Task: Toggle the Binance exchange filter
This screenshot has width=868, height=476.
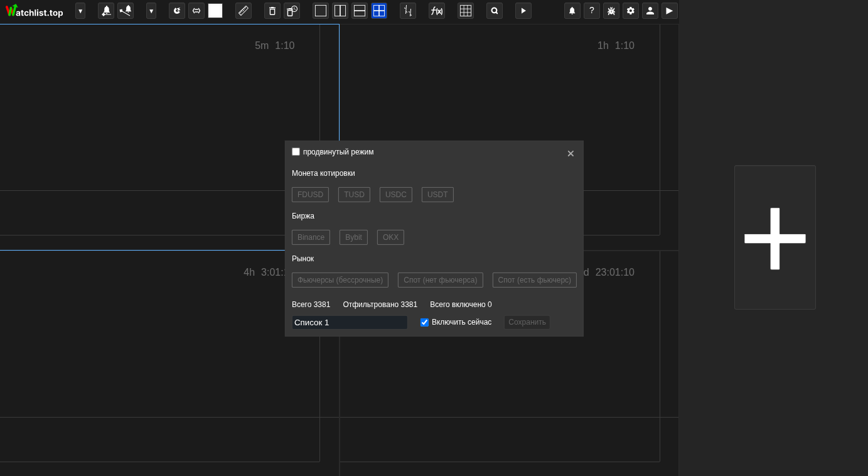Action: pyautogui.click(x=311, y=237)
